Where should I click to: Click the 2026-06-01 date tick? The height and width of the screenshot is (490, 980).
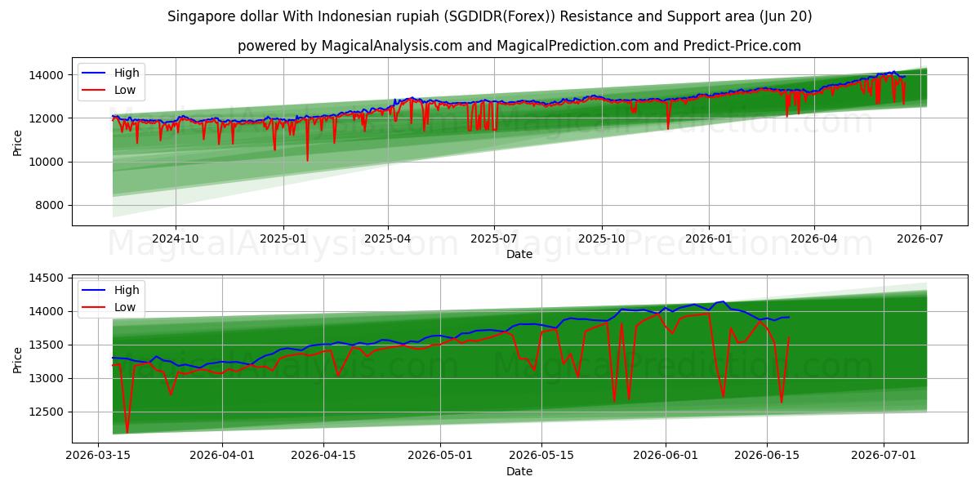coord(665,455)
